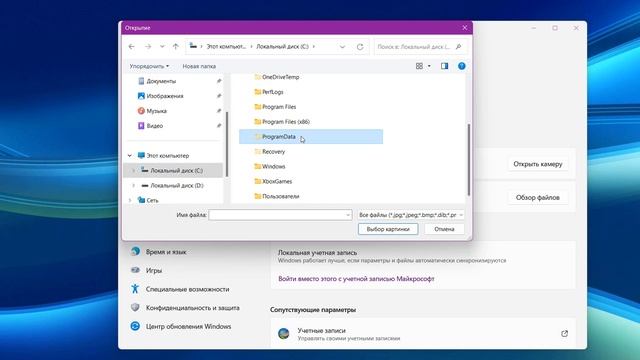The width and height of the screenshot is (640, 360).
Task: Open the recent locations chevron next to forward arrow
Action: (162, 47)
